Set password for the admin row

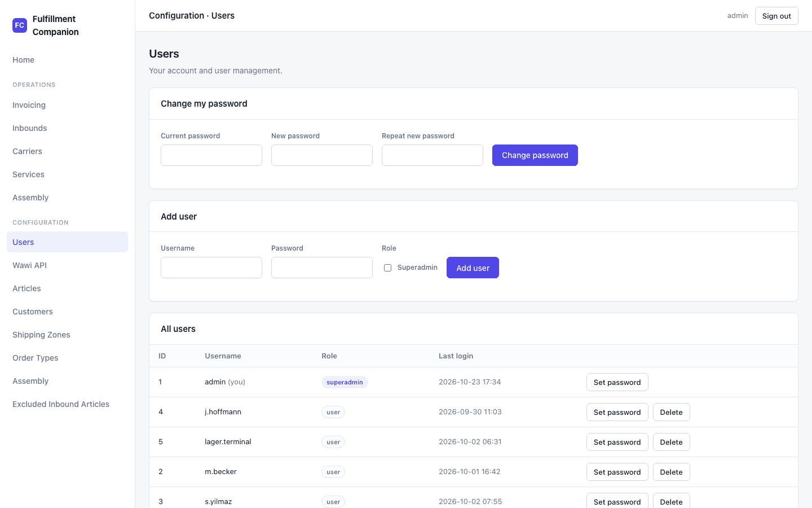pos(617,382)
